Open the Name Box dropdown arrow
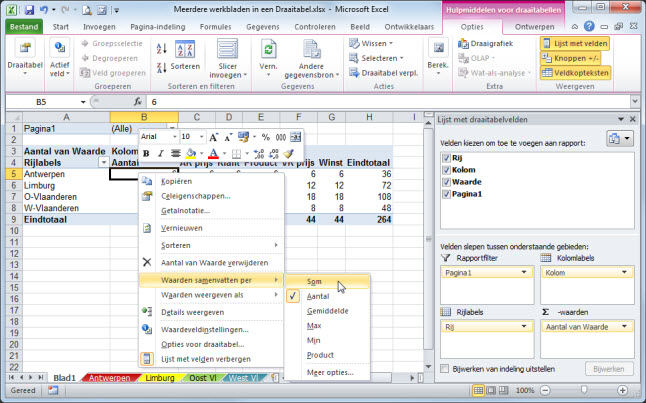The height and width of the screenshot is (403, 646). tap(83, 102)
